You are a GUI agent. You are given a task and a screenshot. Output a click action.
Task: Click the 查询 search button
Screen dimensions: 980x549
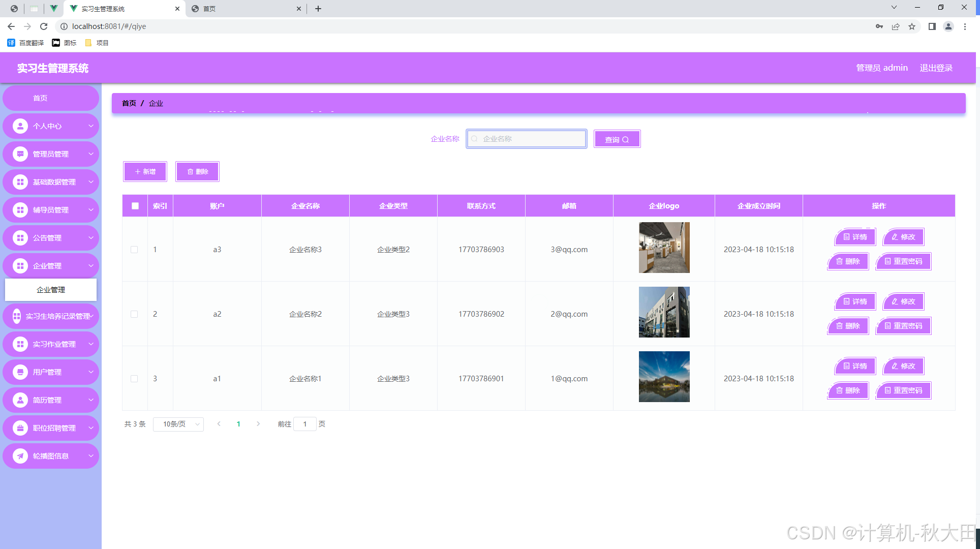pyautogui.click(x=617, y=139)
